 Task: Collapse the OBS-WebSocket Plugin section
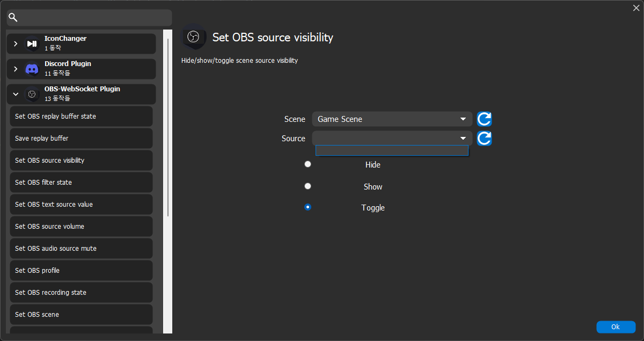[x=15, y=93]
